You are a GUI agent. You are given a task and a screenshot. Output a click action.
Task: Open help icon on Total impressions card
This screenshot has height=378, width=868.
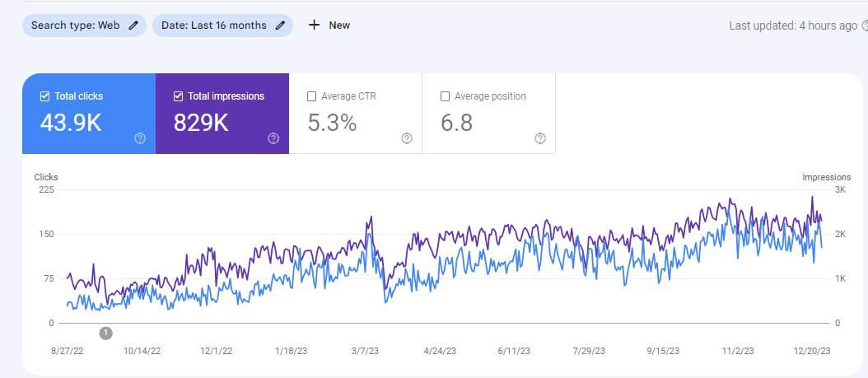pyautogui.click(x=273, y=138)
